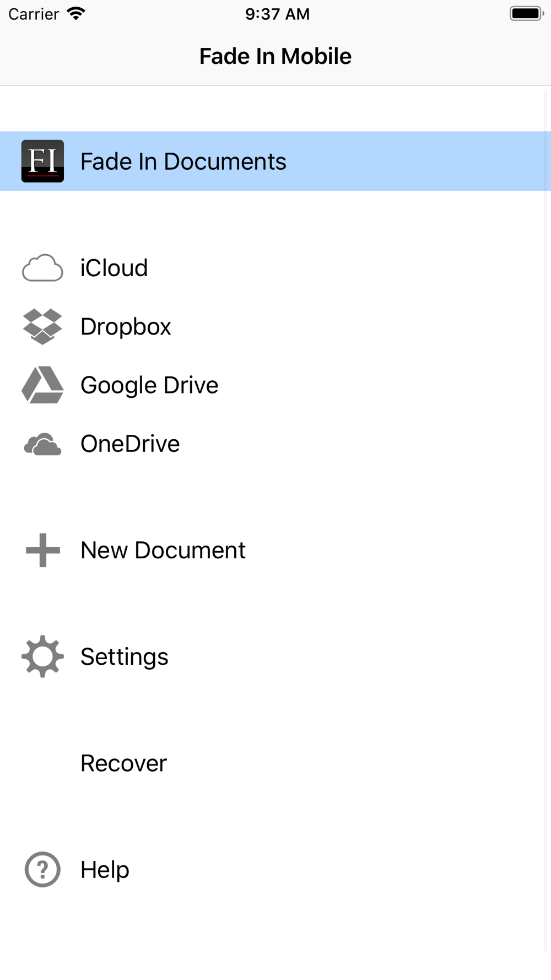This screenshot has height=980, width=551.
Task: Tap the plus icon for New Document
Action: pyautogui.click(x=42, y=550)
